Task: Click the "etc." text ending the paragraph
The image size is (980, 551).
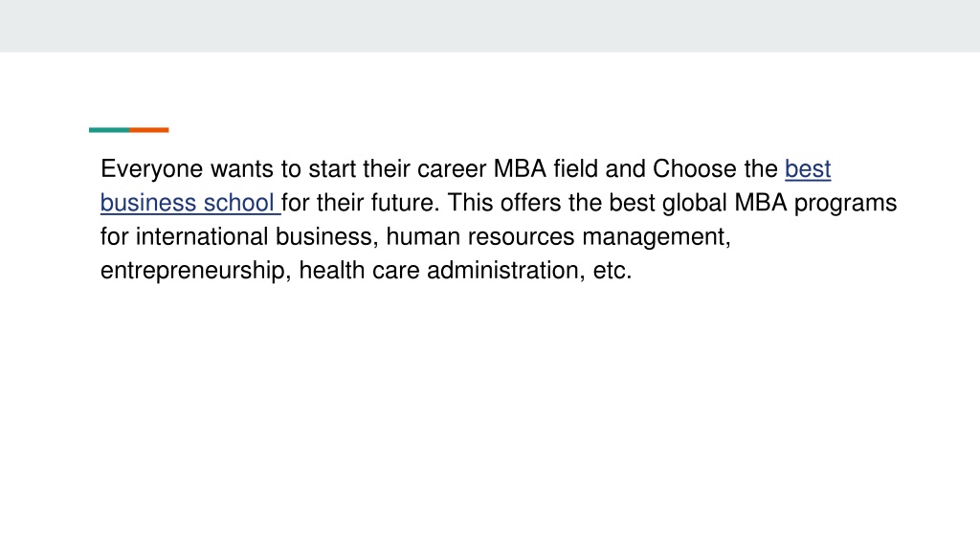Action: (612, 271)
